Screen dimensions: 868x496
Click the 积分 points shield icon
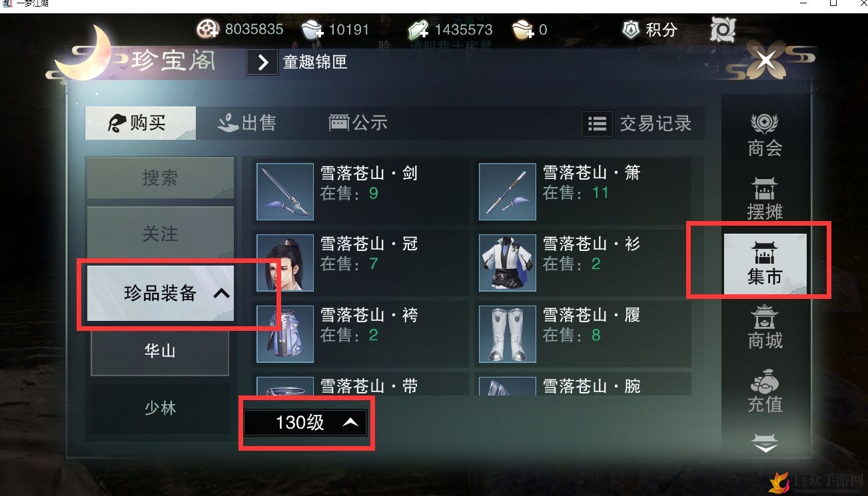point(631,29)
